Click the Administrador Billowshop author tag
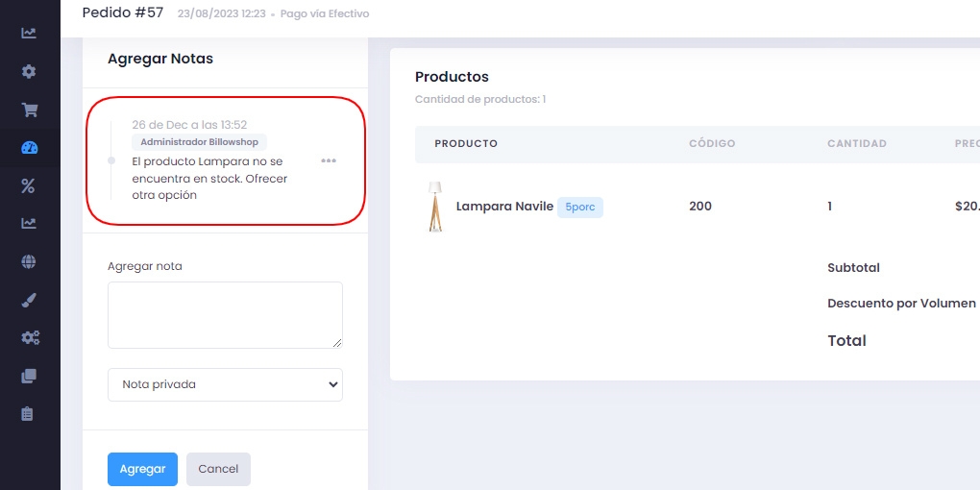 199,142
